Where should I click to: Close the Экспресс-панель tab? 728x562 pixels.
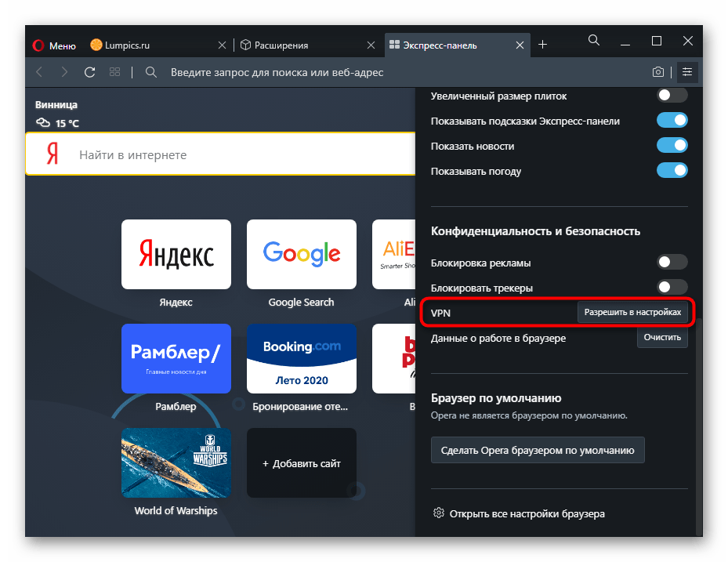click(520, 45)
